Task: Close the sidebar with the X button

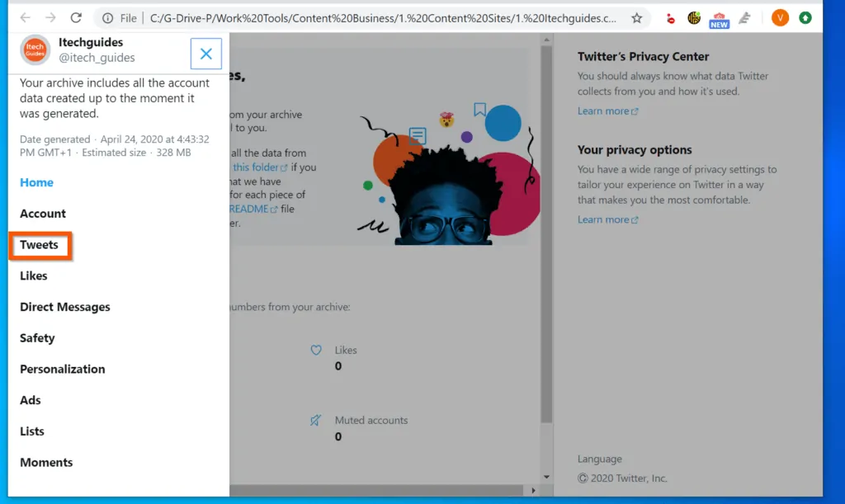Action: tap(205, 54)
